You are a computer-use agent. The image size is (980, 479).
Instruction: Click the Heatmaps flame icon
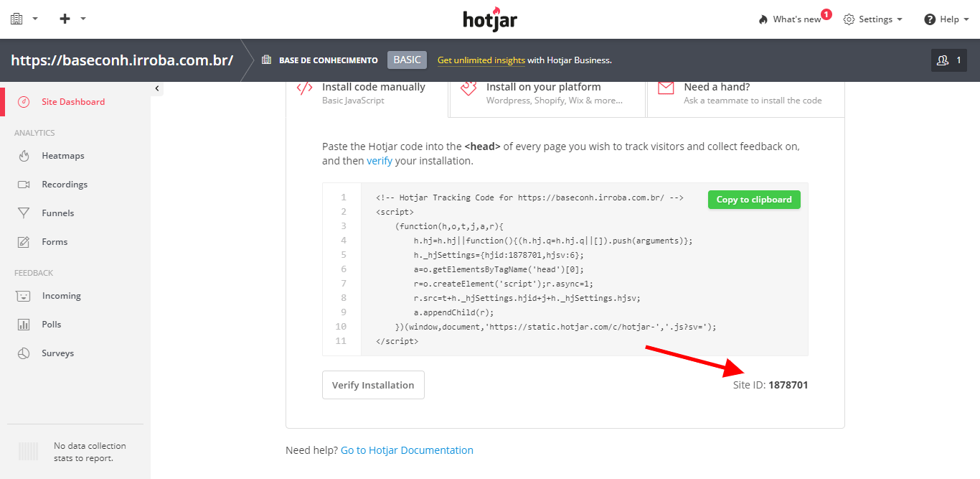(24, 156)
